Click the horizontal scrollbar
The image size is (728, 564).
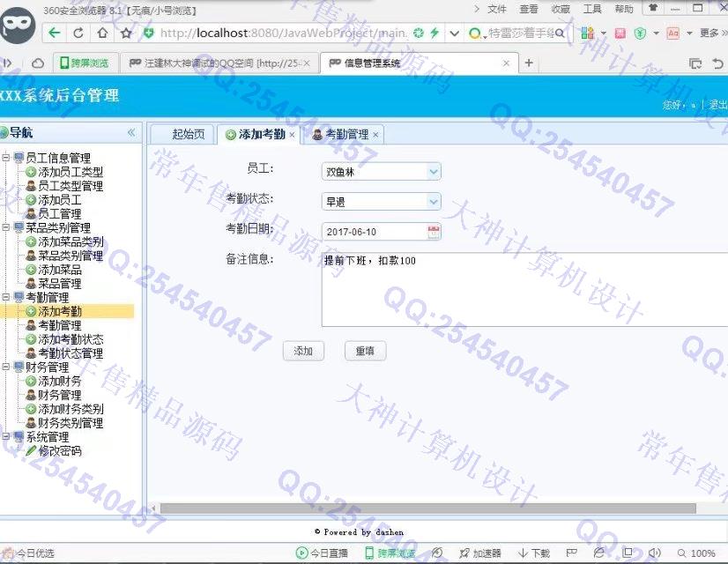pyautogui.click(x=427, y=508)
